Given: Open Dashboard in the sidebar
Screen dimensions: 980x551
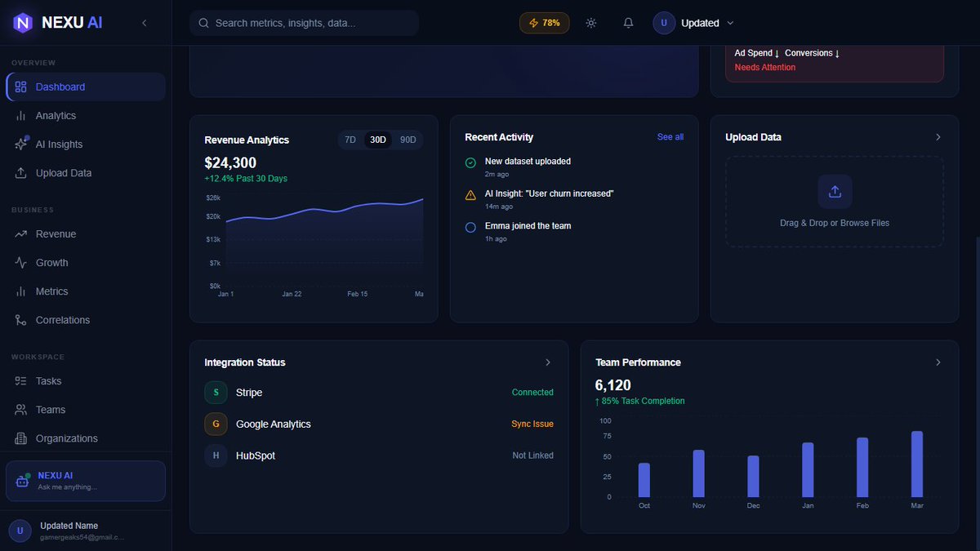Looking at the screenshot, I should [x=86, y=87].
